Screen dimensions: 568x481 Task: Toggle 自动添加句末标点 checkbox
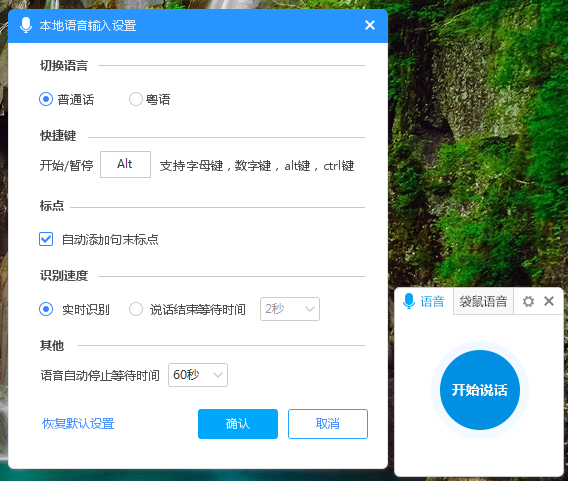click(46, 239)
